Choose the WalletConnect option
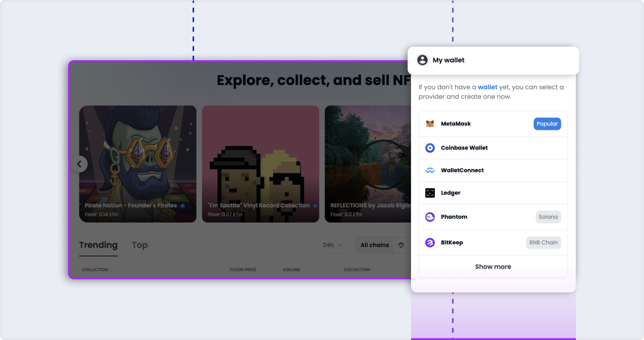This screenshot has height=340, width=644. 493,170
